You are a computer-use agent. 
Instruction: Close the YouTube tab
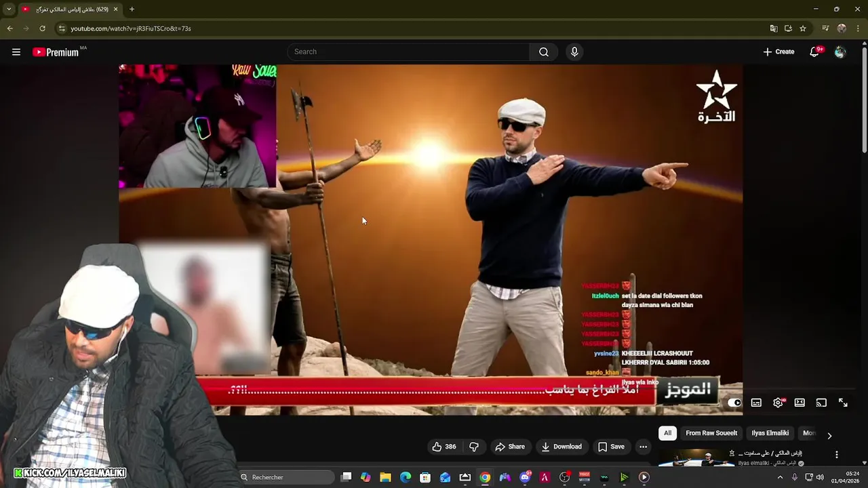tap(115, 9)
